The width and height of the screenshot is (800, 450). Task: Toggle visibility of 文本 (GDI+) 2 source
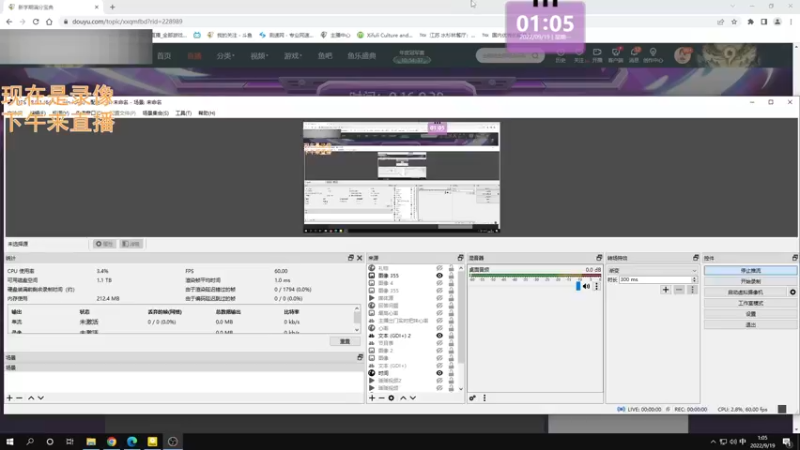(439, 336)
